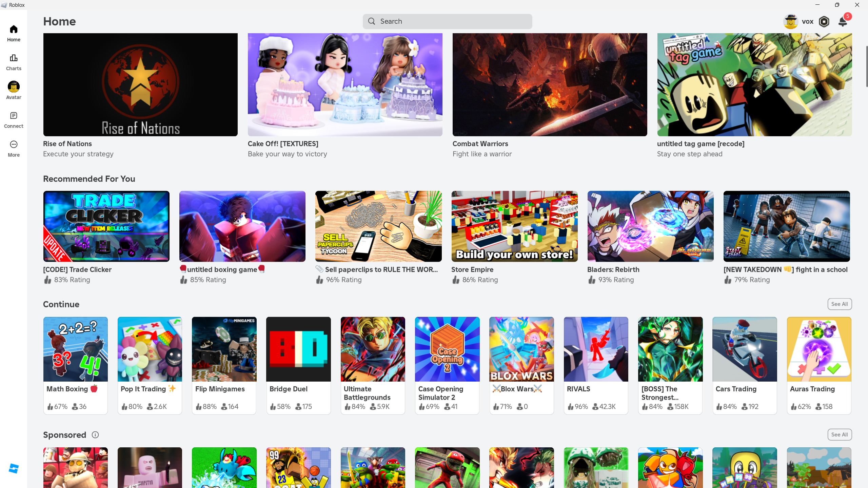Screen dimensions: 868x488
Task: Open the Bladers: Rebirth game thumbnail
Action: pos(650,226)
